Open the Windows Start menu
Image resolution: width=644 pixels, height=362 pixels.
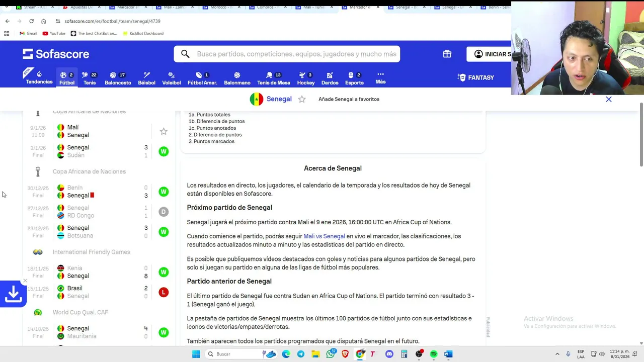pos(196,354)
